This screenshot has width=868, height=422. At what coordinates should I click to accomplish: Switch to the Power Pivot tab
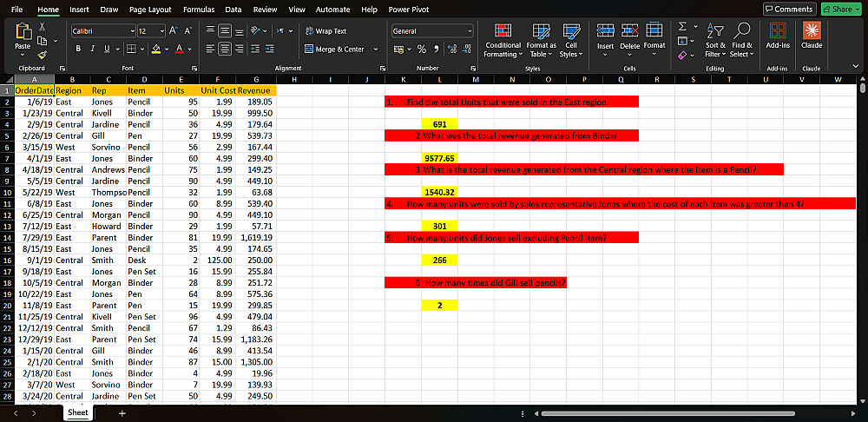point(409,10)
